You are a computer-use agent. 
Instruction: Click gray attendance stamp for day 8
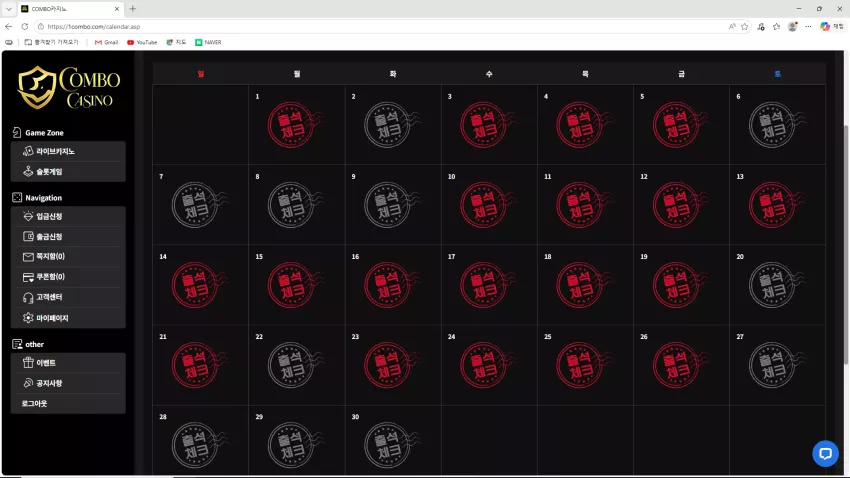[294, 205]
